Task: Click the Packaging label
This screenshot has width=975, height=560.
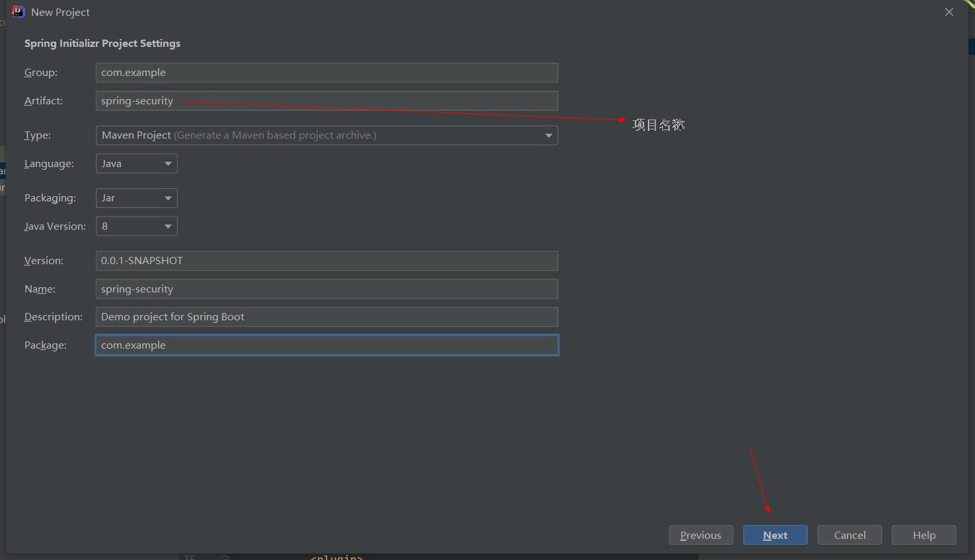Action: click(x=50, y=198)
